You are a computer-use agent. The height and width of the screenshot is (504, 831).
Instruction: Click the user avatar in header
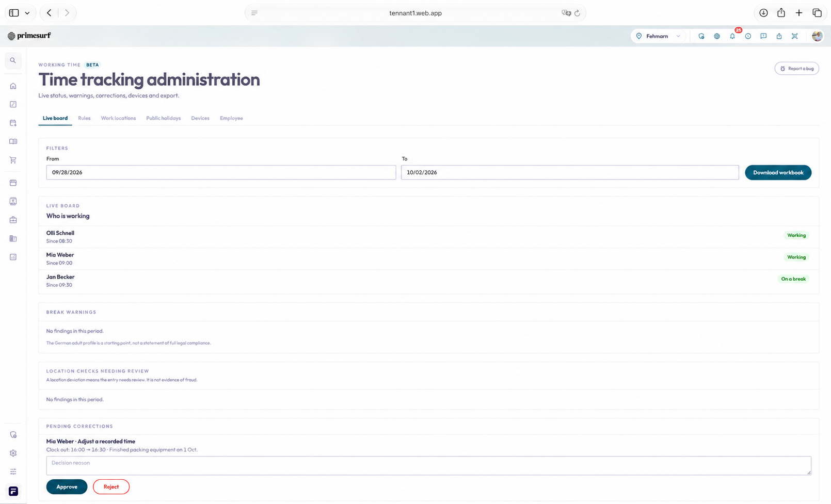point(817,36)
